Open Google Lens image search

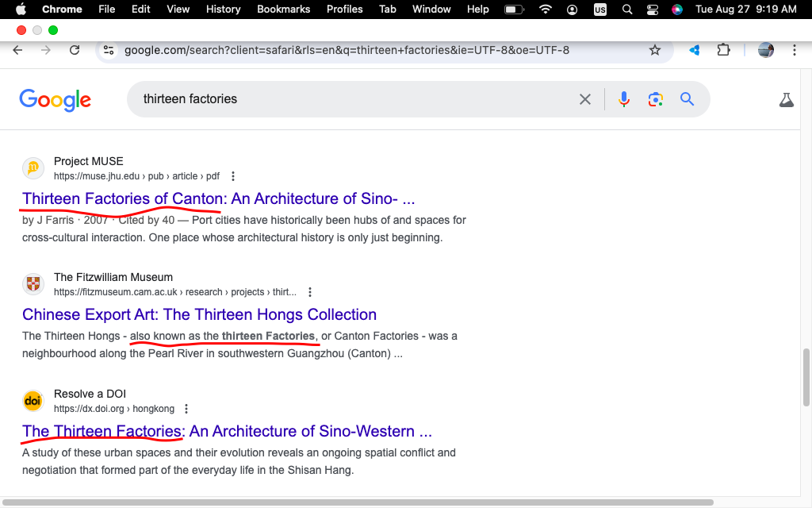pos(655,99)
